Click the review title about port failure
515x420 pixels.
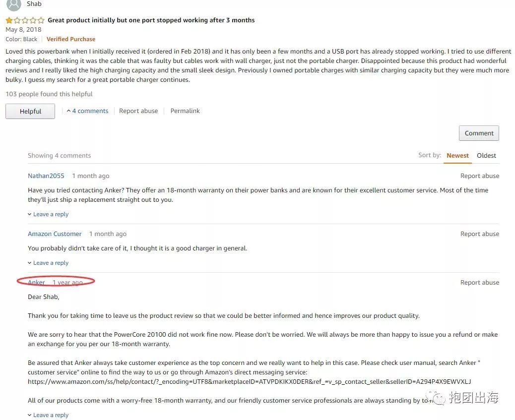point(151,20)
